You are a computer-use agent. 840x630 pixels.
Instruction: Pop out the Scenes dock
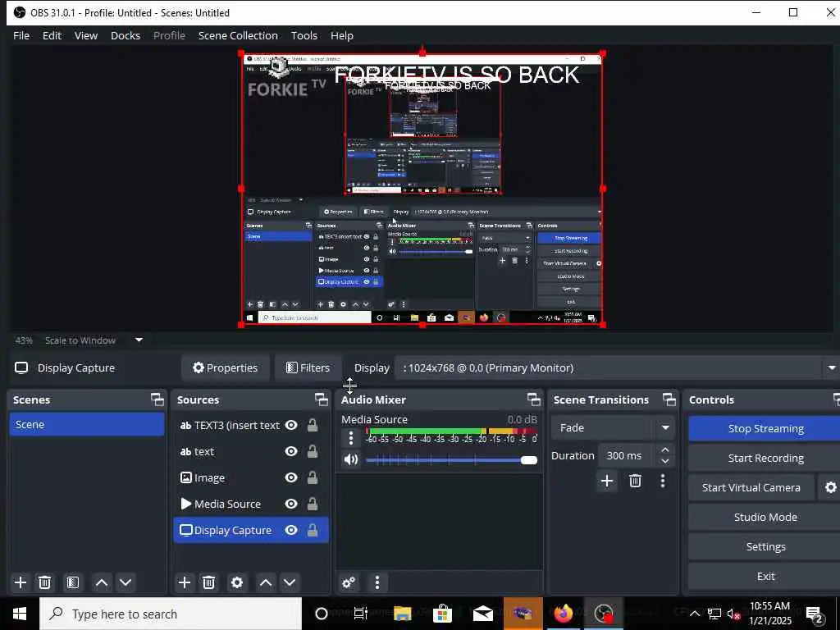(157, 399)
